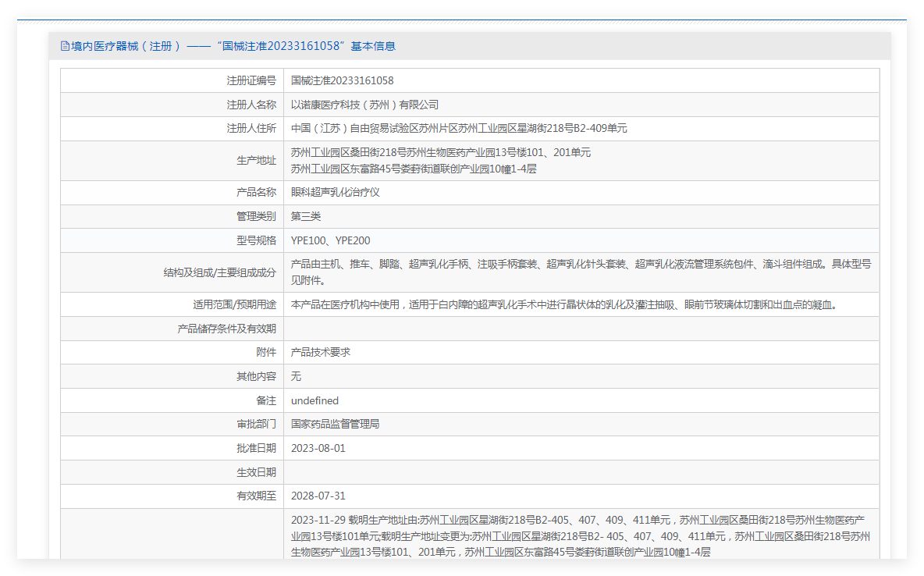The height and width of the screenshot is (576, 924).
Task: Select approval date 2023-08-01
Action: [318, 449]
